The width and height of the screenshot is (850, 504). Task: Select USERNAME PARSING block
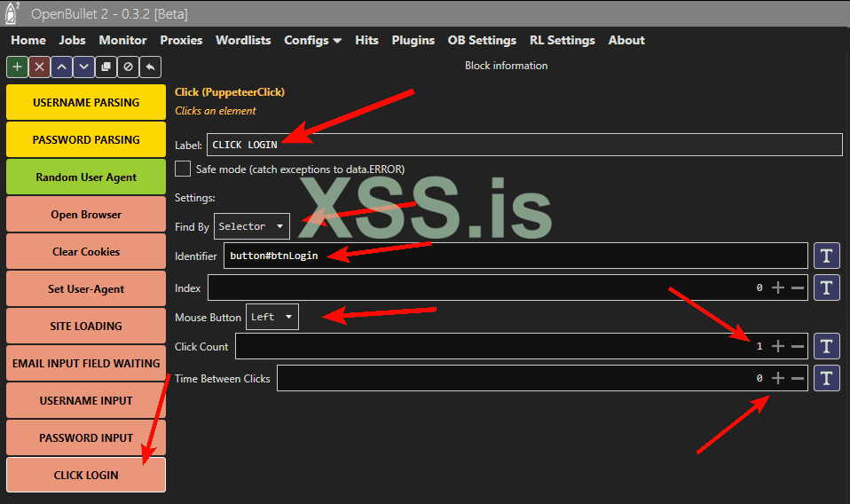coord(86,102)
